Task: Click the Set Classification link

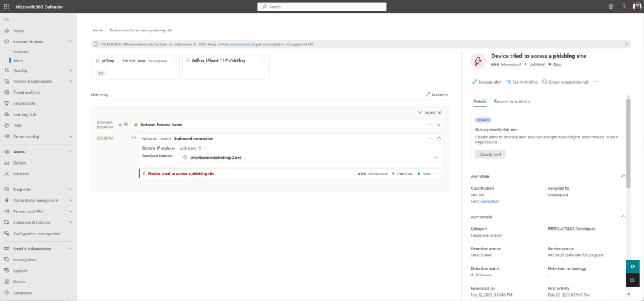Action: pos(485,202)
